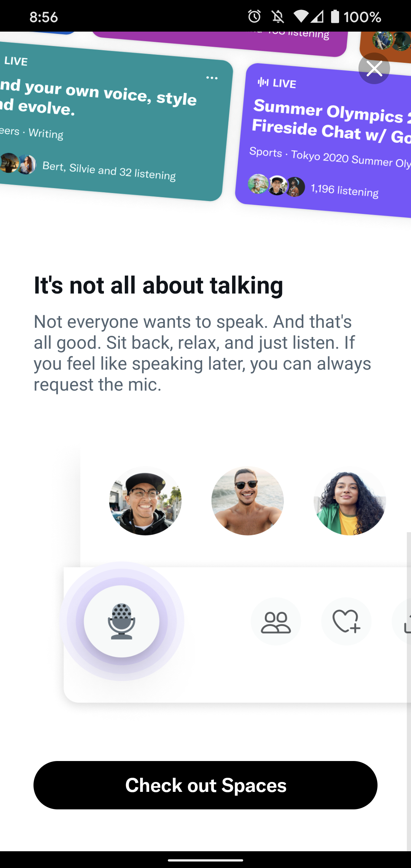This screenshot has width=411, height=868.
Task: Tap the muted notifications bell icon
Action: (x=278, y=16)
